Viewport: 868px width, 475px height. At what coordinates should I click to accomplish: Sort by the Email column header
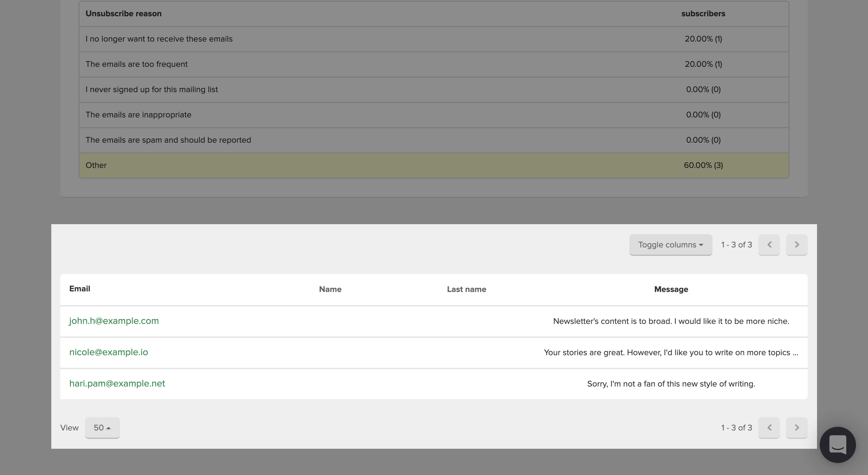(80, 289)
